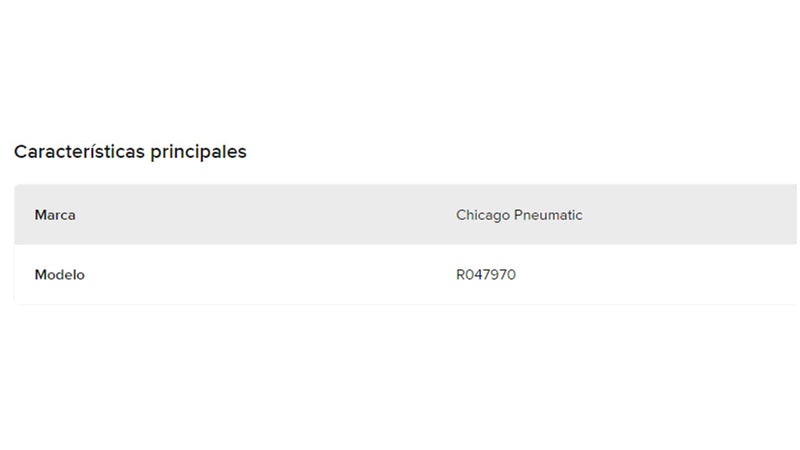Click white padding left of "Modelo" label
Image resolution: width=800 pixels, height=450 pixels.
pyautogui.click(x=24, y=275)
